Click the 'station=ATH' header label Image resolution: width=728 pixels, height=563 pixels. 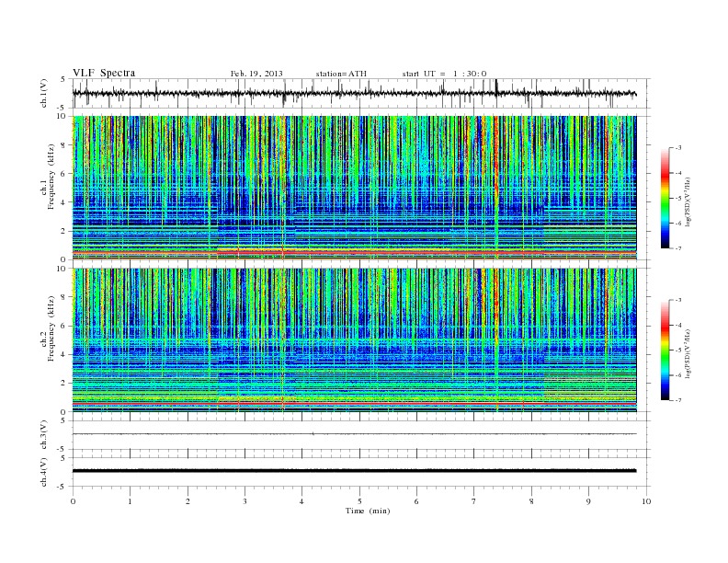tap(341, 74)
